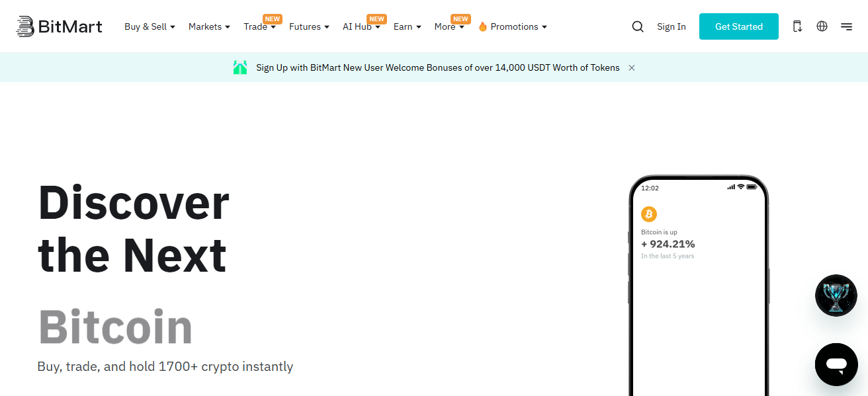Click the NEW badge above More
The height and width of the screenshot is (396, 868).
[x=461, y=19]
